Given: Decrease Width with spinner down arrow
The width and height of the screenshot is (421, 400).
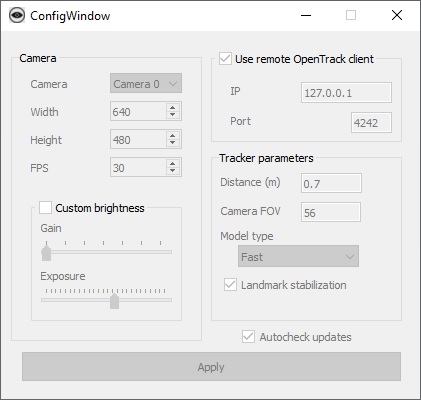Looking at the screenshot, I should pyautogui.click(x=172, y=115).
